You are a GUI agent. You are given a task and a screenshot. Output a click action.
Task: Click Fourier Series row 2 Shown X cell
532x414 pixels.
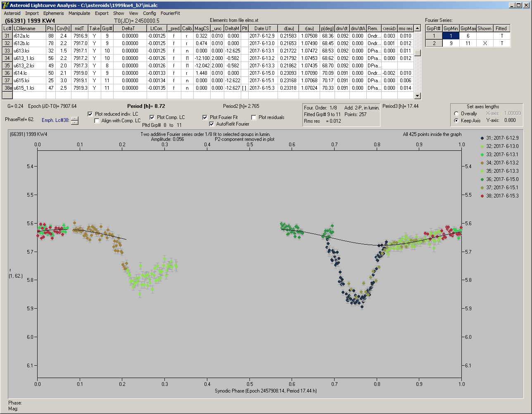484,43
